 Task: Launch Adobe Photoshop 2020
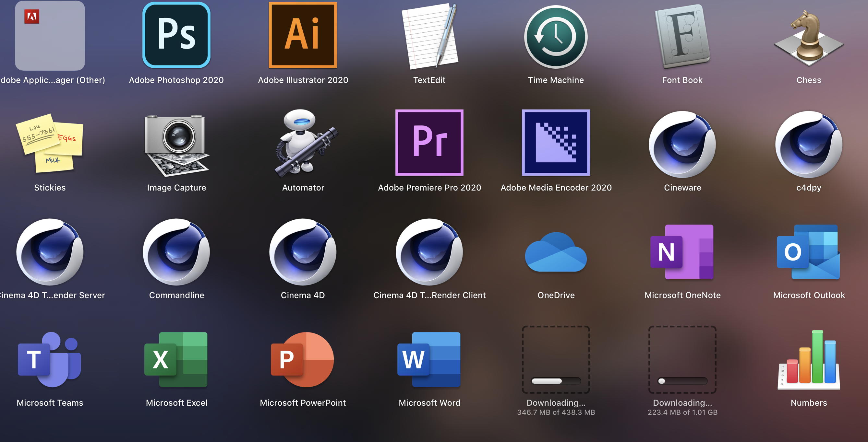(x=176, y=35)
